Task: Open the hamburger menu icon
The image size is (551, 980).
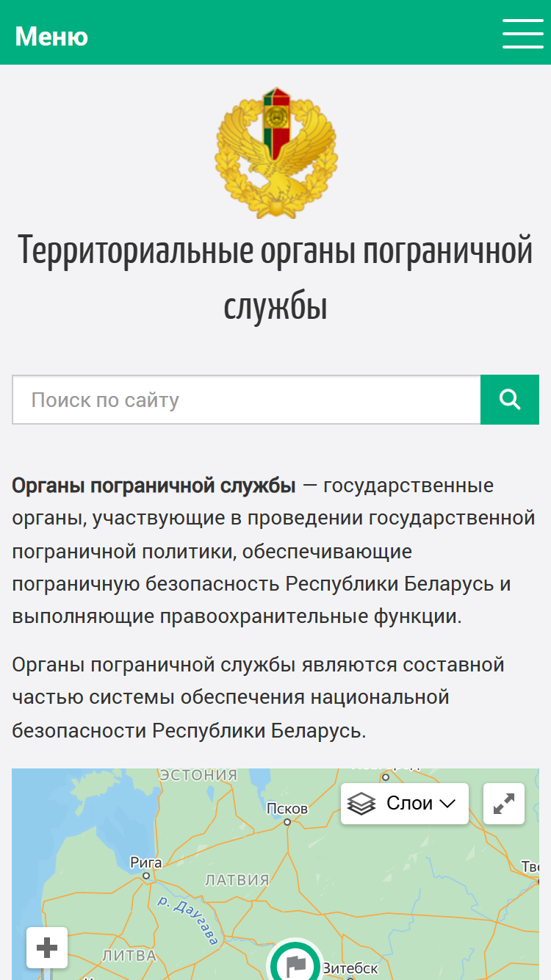Action: coord(522,33)
